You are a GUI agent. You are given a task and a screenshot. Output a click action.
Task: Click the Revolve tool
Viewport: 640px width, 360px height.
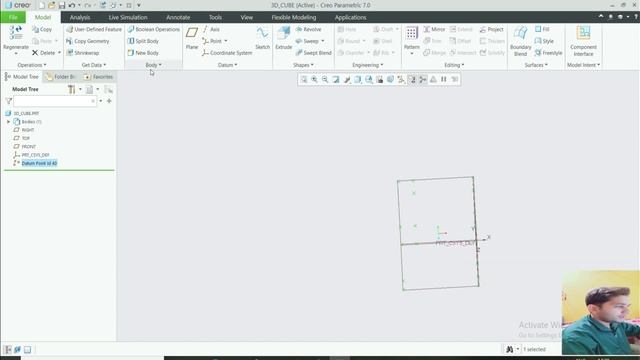(308, 29)
